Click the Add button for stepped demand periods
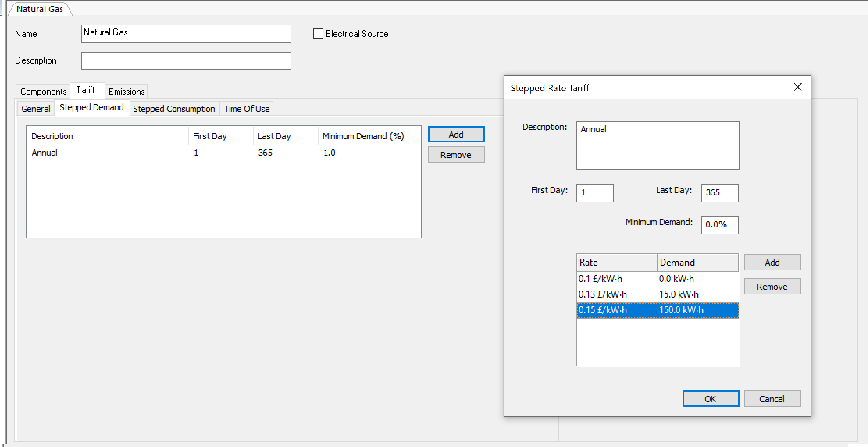868x447 pixels. pos(455,135)
